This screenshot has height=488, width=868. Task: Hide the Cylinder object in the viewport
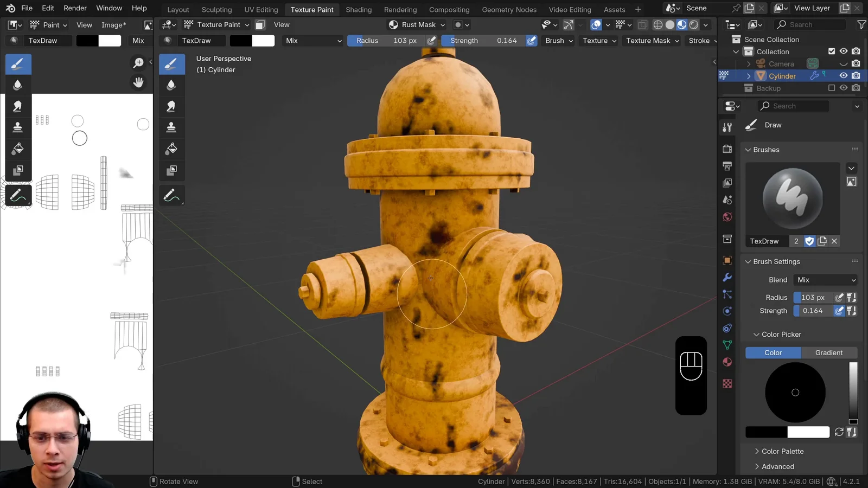[x=843, y=76]
